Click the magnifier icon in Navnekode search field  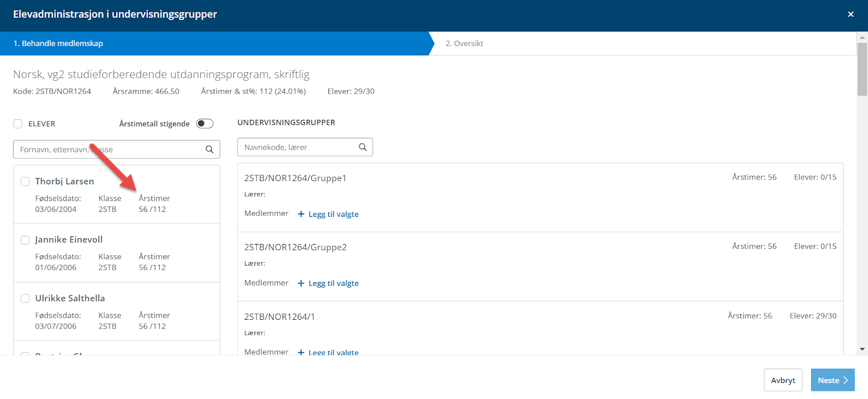pos(363,147)
